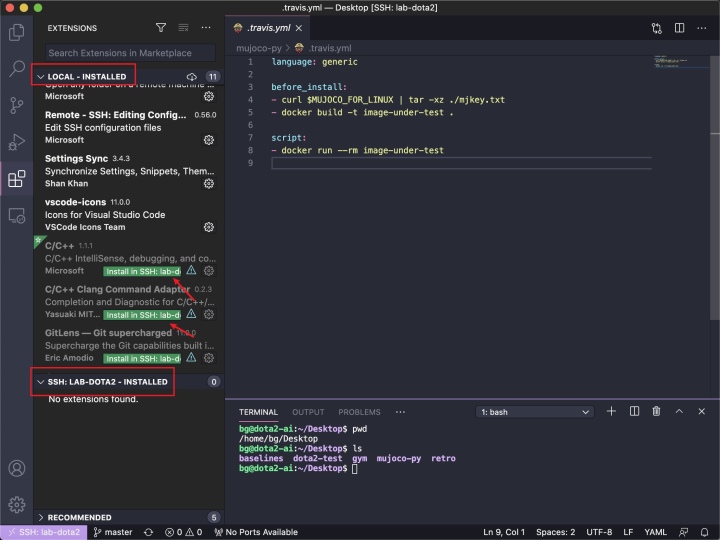This screenshot has width=720, height=540.
Task: Click warning triangle on GitLens extension
Action: (191, 358)
